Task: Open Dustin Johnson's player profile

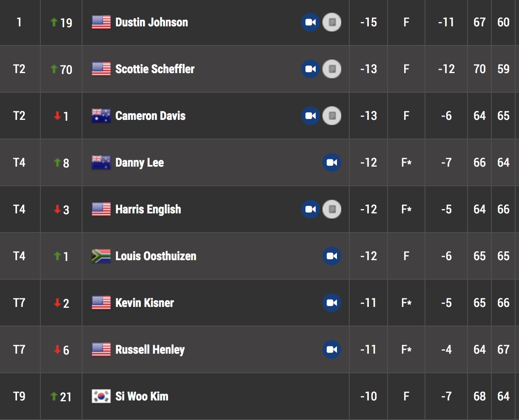Action: [151, 22]
